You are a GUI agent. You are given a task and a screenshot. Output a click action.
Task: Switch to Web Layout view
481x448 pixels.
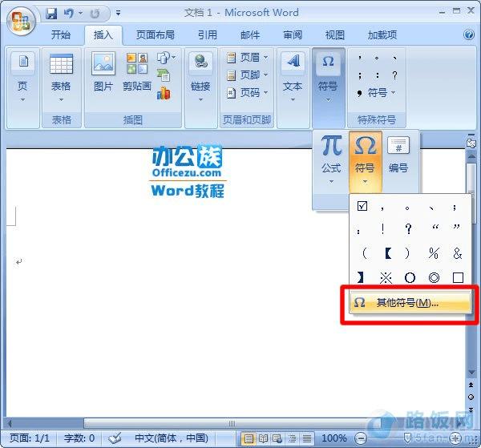point(277,438)
